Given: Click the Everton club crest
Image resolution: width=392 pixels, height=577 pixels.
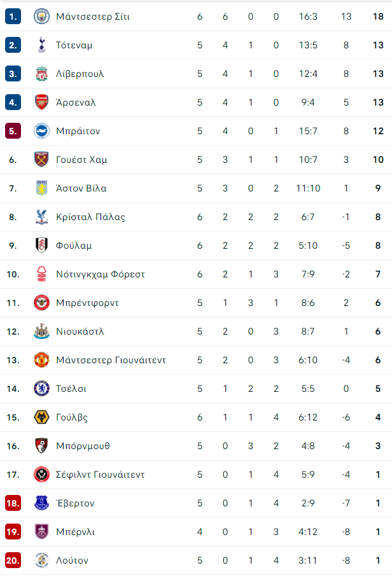Looking at the screenshot, I should pyautogui.click(x=41, y=503).
